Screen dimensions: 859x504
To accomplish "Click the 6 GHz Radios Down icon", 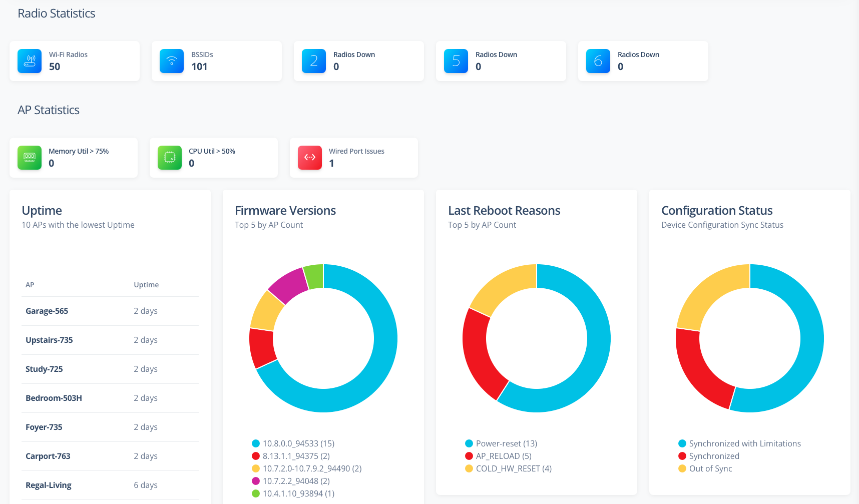I will point(598,61).
